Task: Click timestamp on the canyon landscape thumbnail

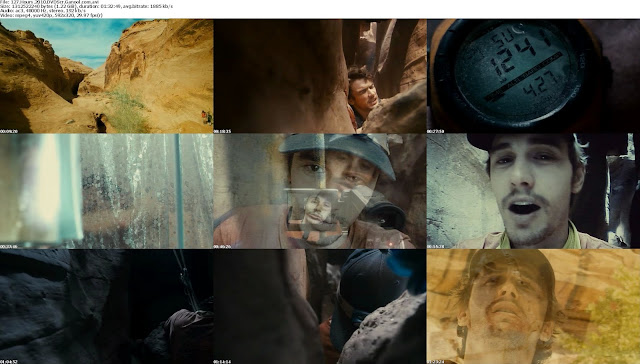Action: (x=9, y=131)
